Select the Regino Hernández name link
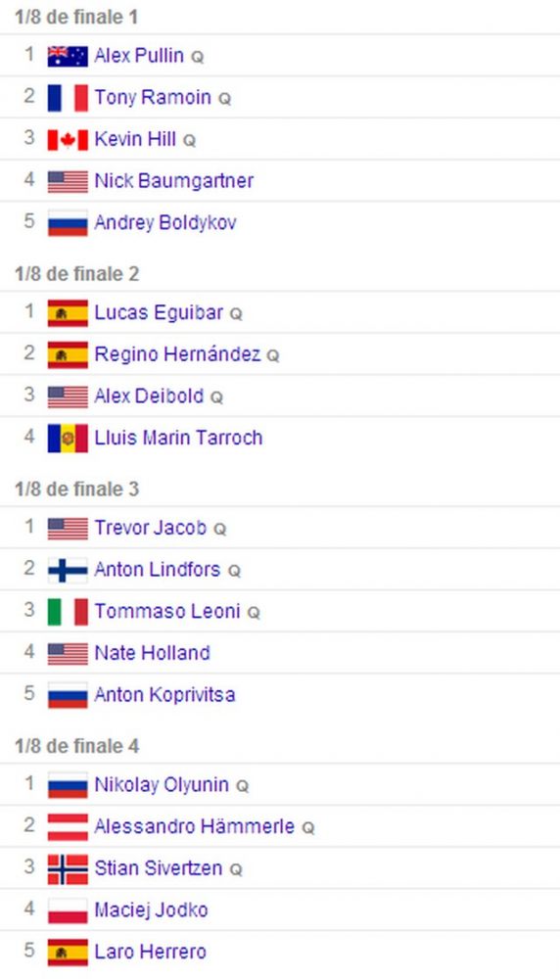560x979 pixels. click(177, 354)
